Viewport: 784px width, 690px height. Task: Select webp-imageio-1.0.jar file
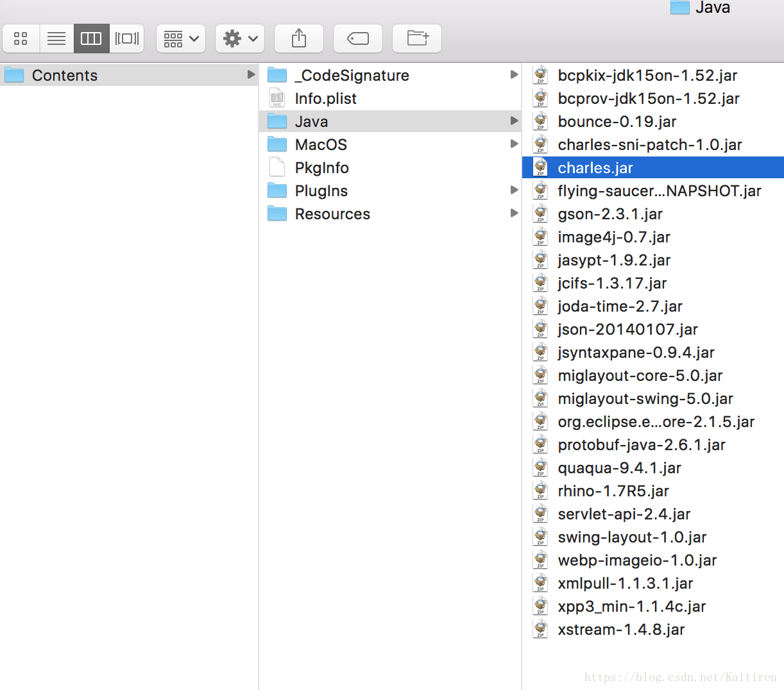pyautogui.click(x=653, y=560)
